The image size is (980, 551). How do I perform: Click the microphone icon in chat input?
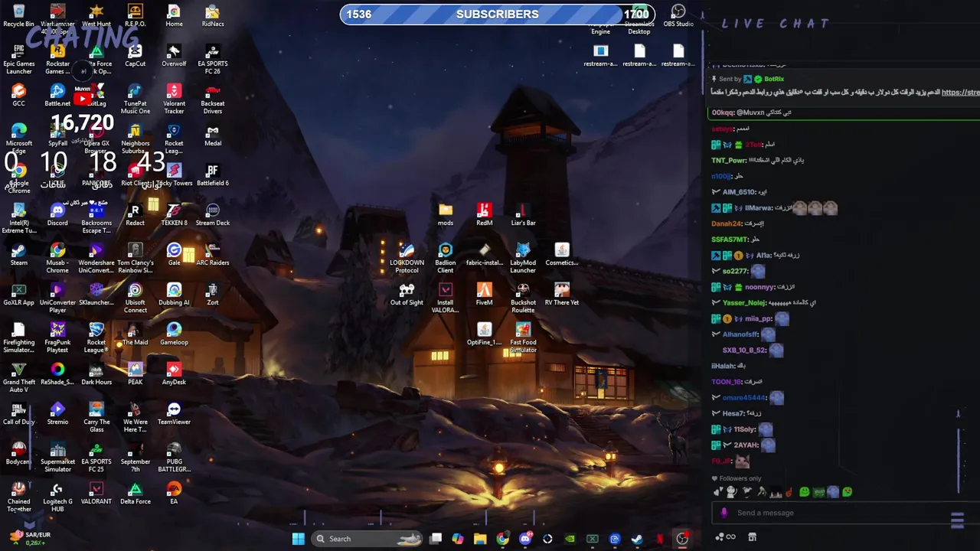click(x=724, y=513)
